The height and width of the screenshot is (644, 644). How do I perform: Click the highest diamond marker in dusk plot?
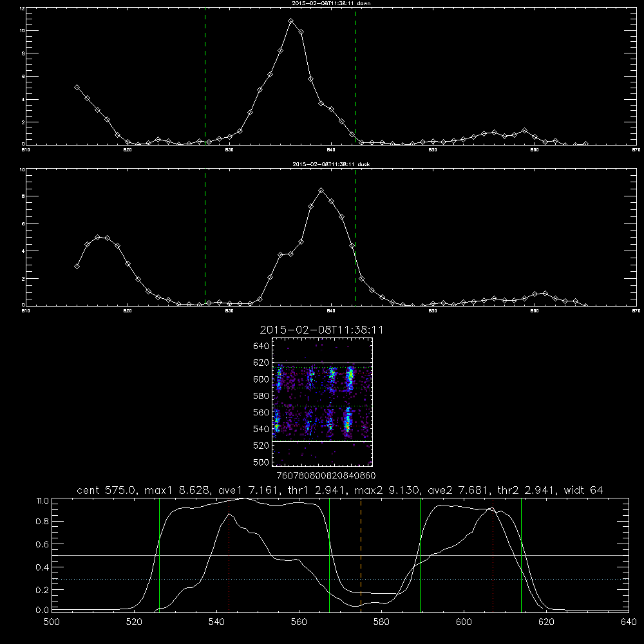pos(321,191)
